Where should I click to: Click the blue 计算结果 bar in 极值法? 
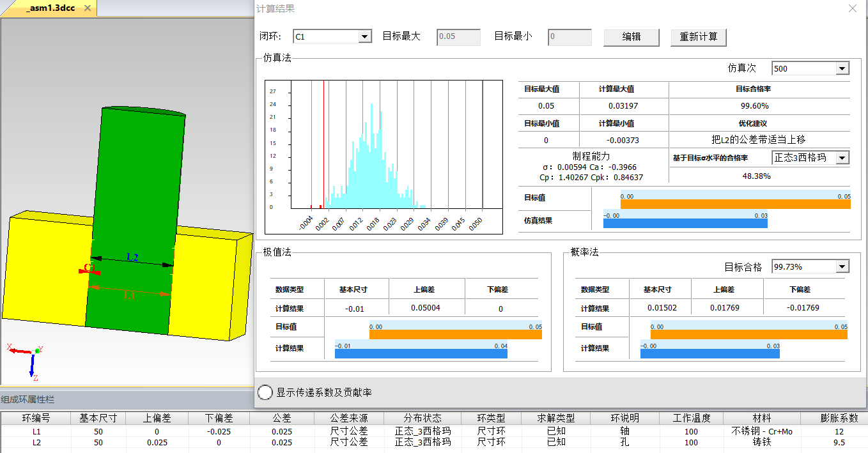(421, 353)
